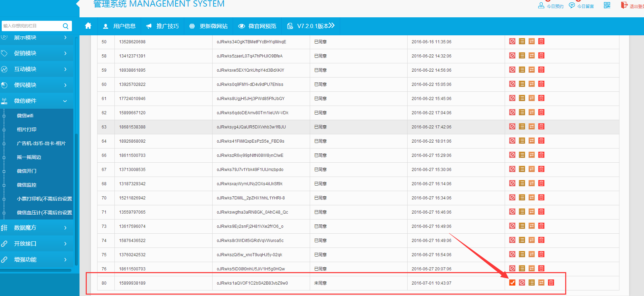Click phone number 13528620698
The image size is (644, 296).
[132, 42]
